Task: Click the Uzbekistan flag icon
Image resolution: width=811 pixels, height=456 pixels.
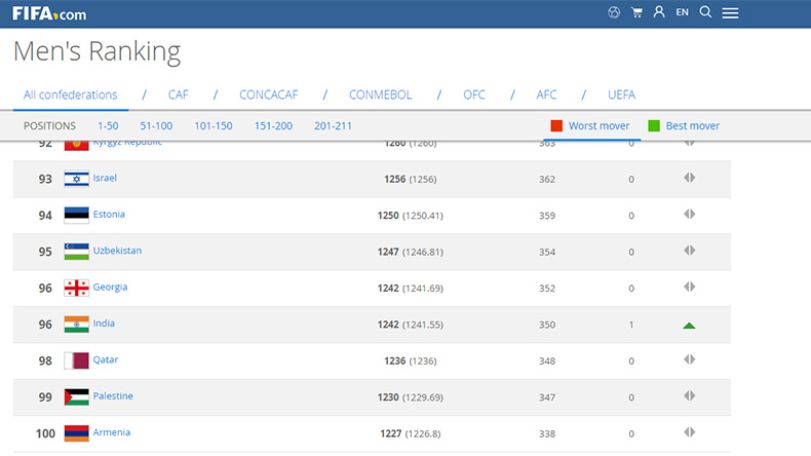Action: point(77,252)
